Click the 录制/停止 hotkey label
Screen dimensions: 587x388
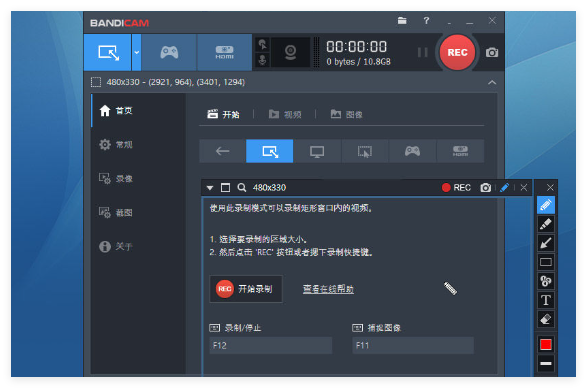coord(243,328)
